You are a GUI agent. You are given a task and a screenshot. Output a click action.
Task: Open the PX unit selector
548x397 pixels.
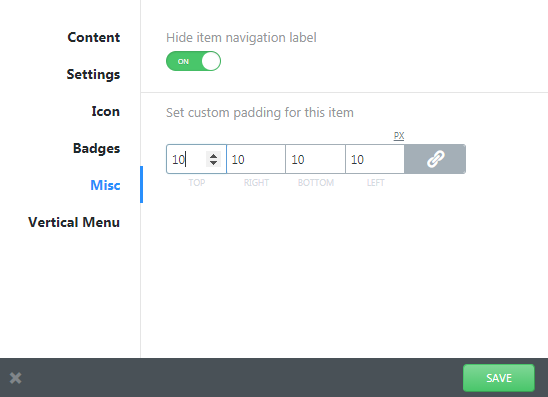pyautogui.click(x=399, y=136)
